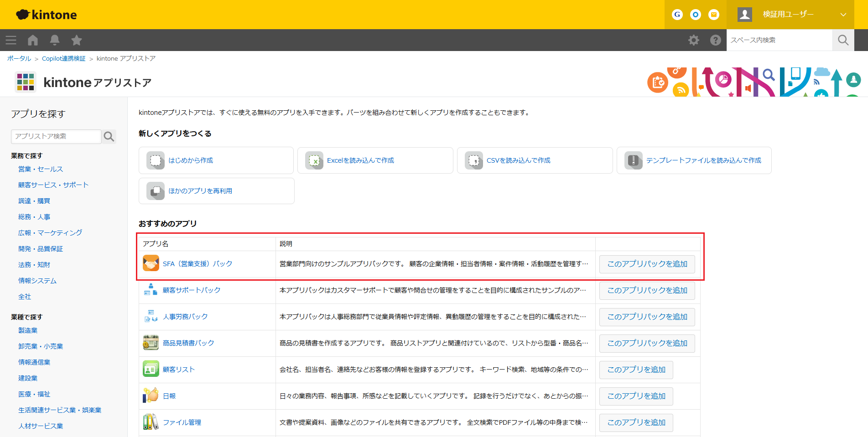This screenshot has width=868, height=437.
Task: Click the Excel import icon
Action: (x=314, y=160)
